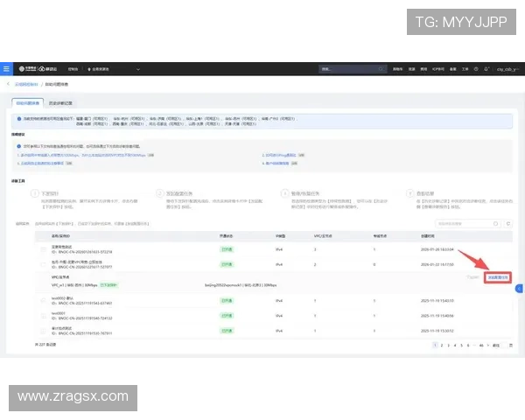Click the refresh icon beside the instance search
This screenshot has width=525, height=420.
point(507,223)
